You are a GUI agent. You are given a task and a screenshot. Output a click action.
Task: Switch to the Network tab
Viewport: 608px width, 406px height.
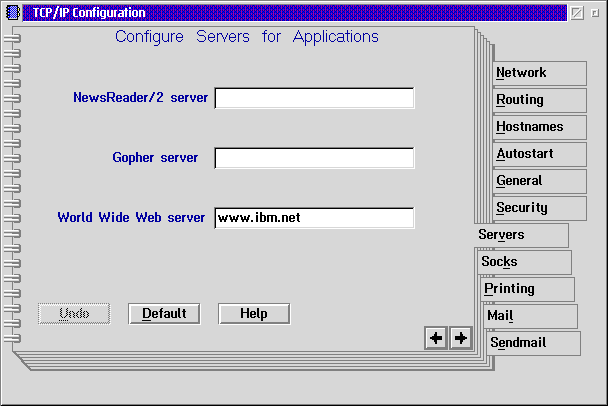click(x=539, y=73)
